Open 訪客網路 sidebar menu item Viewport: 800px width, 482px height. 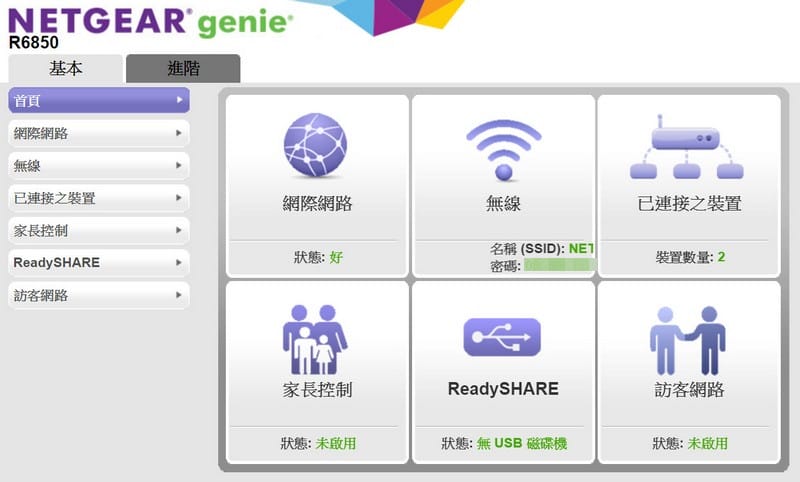pyautogui.click(x=99, y=295)
